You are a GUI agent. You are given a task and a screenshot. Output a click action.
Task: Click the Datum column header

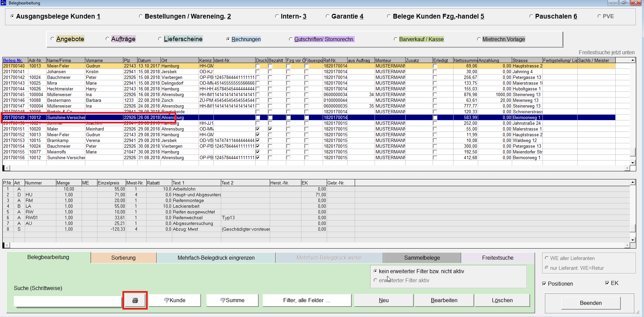[149, 60]
